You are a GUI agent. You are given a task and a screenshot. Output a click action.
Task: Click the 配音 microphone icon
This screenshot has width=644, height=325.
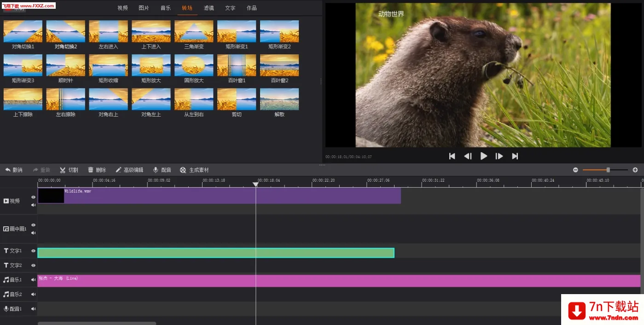point(156,170)
